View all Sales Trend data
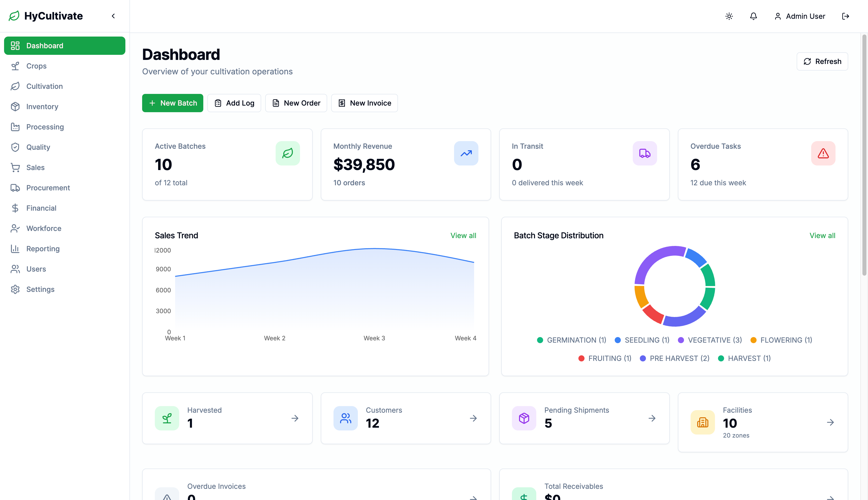 click(x=463, y=236)
